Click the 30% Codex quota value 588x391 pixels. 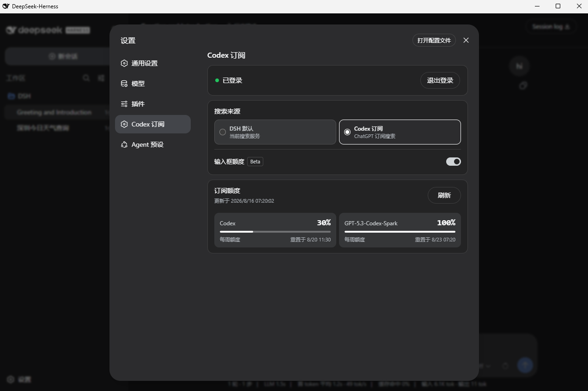[x=324, y=223]
